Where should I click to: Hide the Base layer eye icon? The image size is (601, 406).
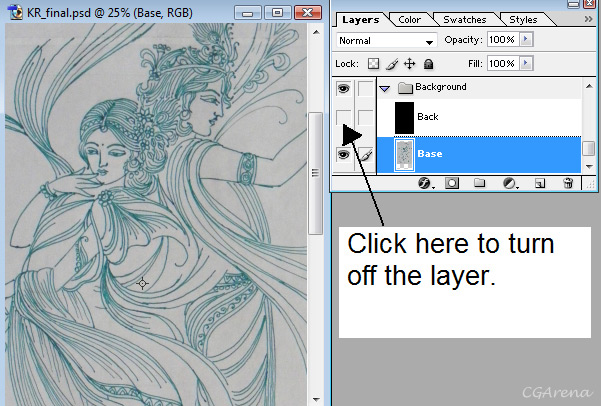coord(343,155)
